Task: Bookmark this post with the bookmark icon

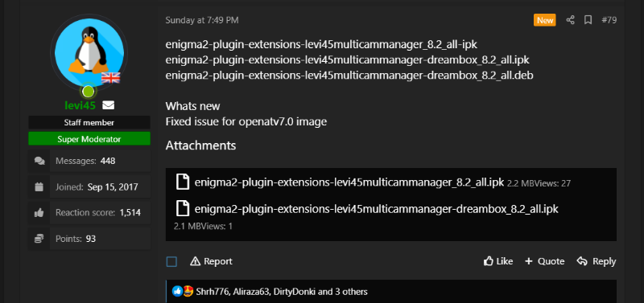Action: point(588,19)
